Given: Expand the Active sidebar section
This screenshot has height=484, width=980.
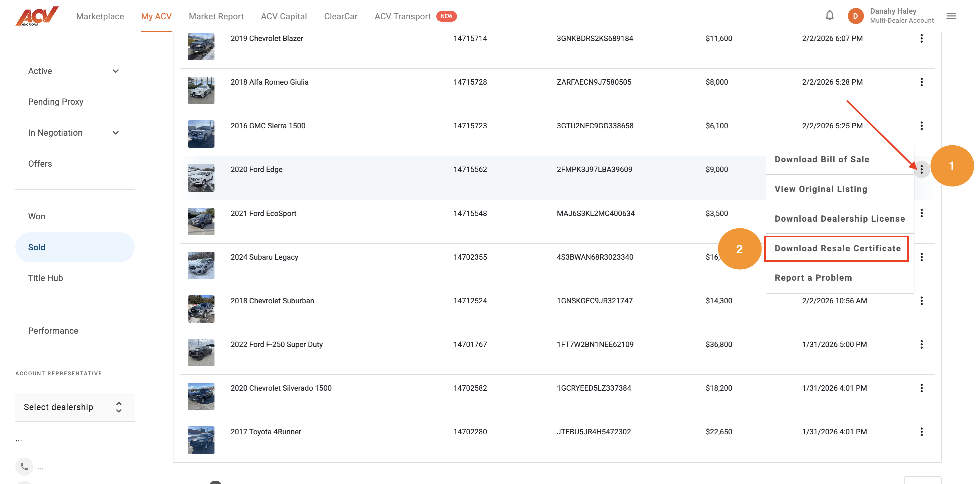Looking at the screenshot, I should click(x=116, y=71).
